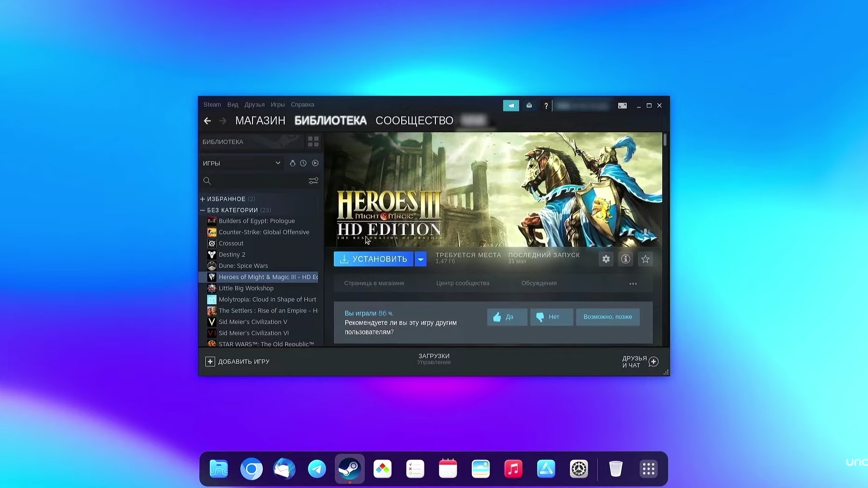Switch to the СООБЩЕСТВО tab
Viewport: 868px width, 488px height.
tap(414, 121)
